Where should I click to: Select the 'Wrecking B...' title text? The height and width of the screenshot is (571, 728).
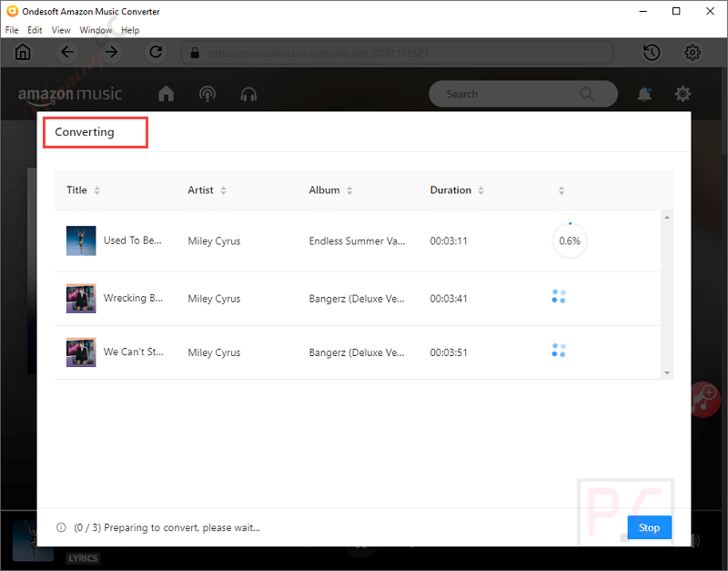133,298
